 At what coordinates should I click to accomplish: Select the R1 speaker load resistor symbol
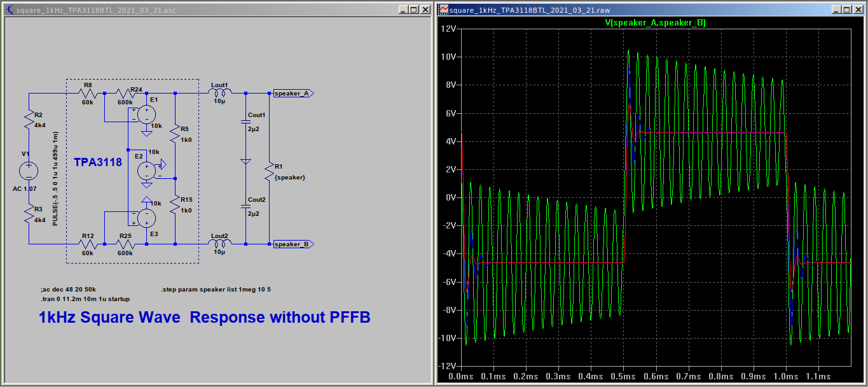pyautogui.click(x=270, y=172)
